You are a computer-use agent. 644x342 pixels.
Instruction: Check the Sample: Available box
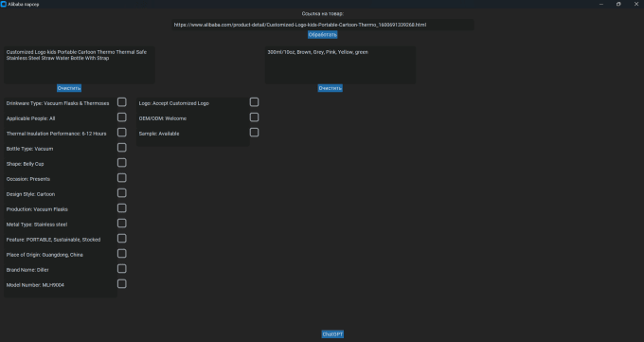pyautogui.click(x=254, y=133)
